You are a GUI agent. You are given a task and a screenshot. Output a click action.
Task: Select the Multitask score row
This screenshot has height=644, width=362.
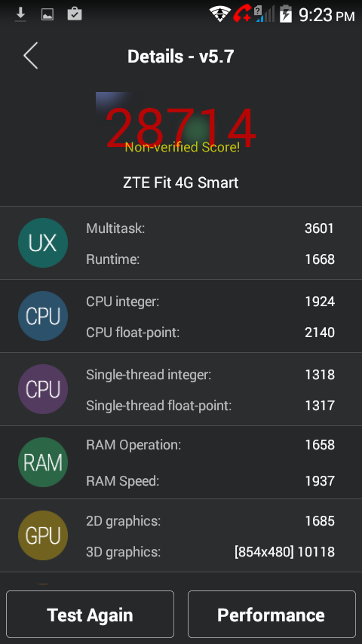pyautogui.click(x=210, y=228)
